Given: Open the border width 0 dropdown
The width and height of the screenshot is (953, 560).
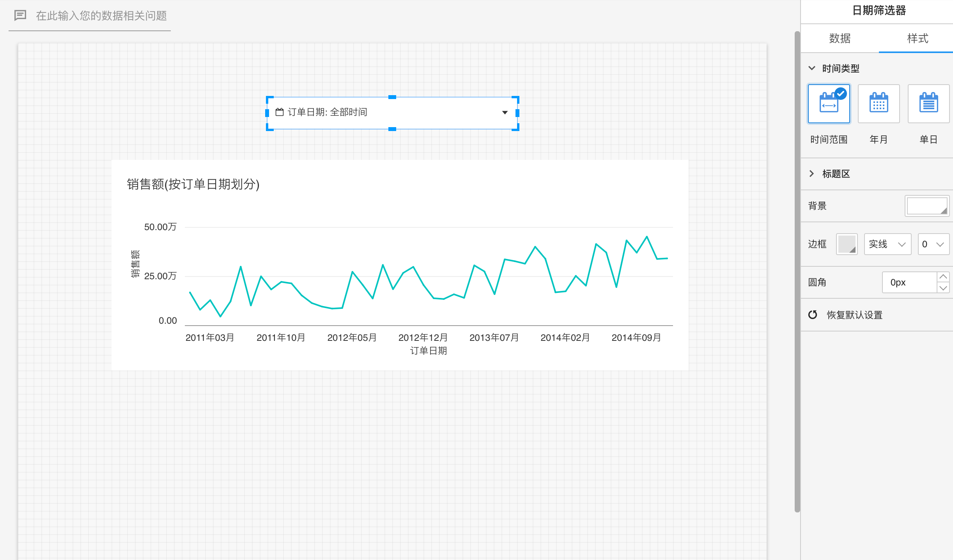Looking at the screenshot, I should (933, 244).
